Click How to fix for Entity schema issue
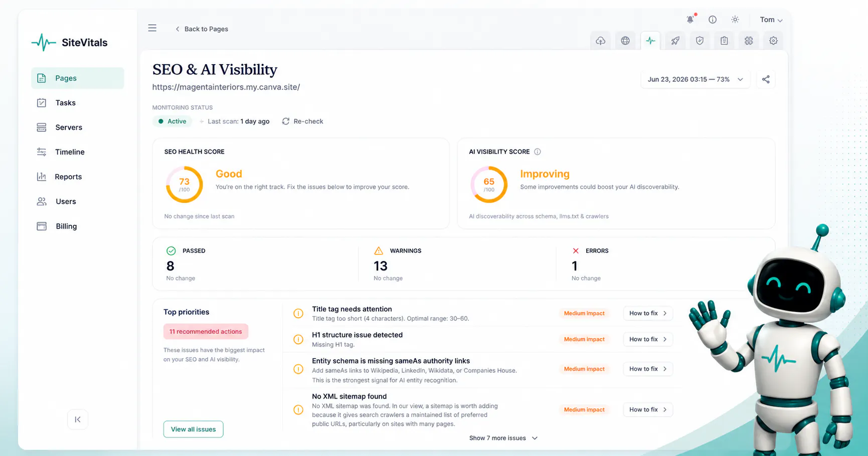868x456 pixels. pos(648,369)
